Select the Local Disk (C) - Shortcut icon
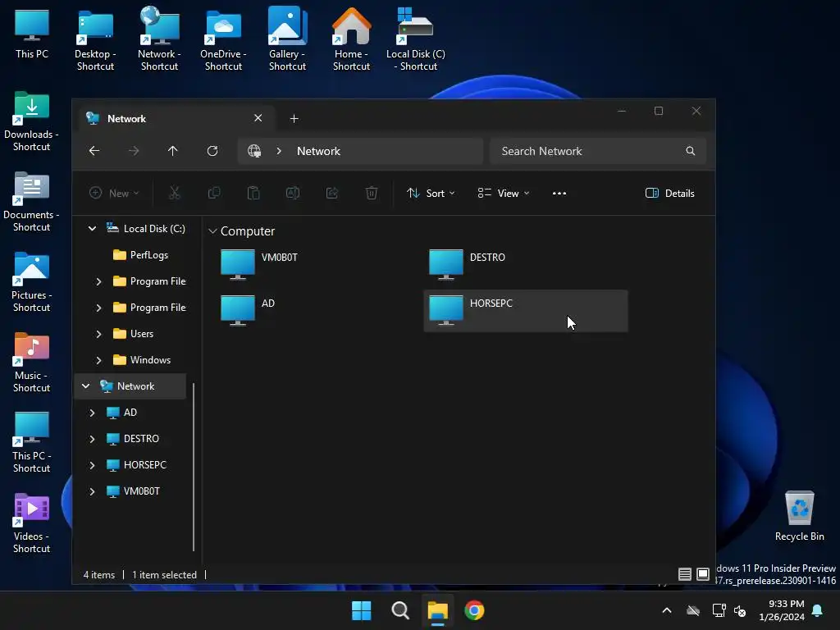840x630 pixels. coord(416,39)
